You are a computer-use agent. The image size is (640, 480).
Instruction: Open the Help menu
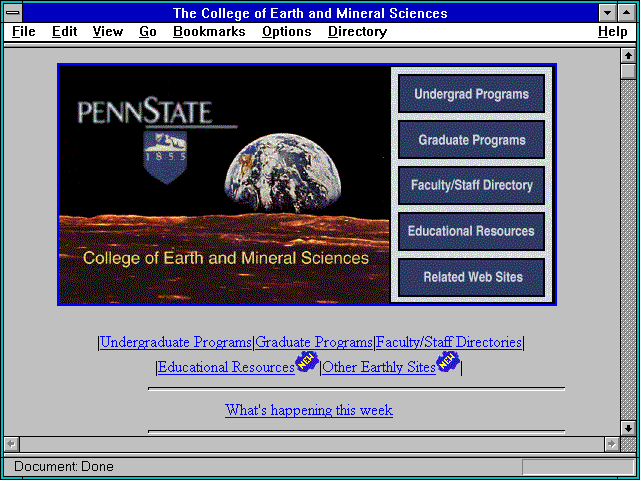tap(613, 32)
